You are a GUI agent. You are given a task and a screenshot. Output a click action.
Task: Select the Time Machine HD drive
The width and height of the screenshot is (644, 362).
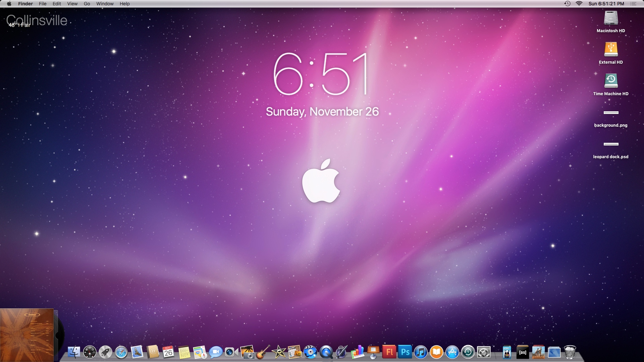611,85
